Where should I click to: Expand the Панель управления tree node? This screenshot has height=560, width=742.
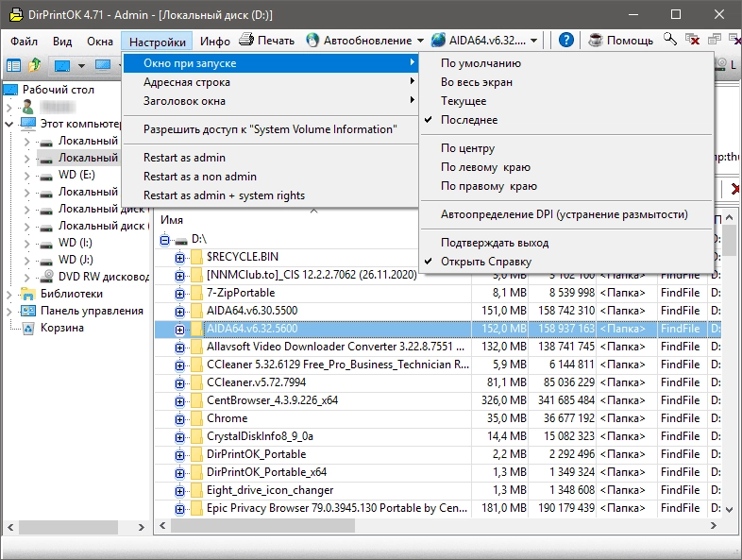9,312
